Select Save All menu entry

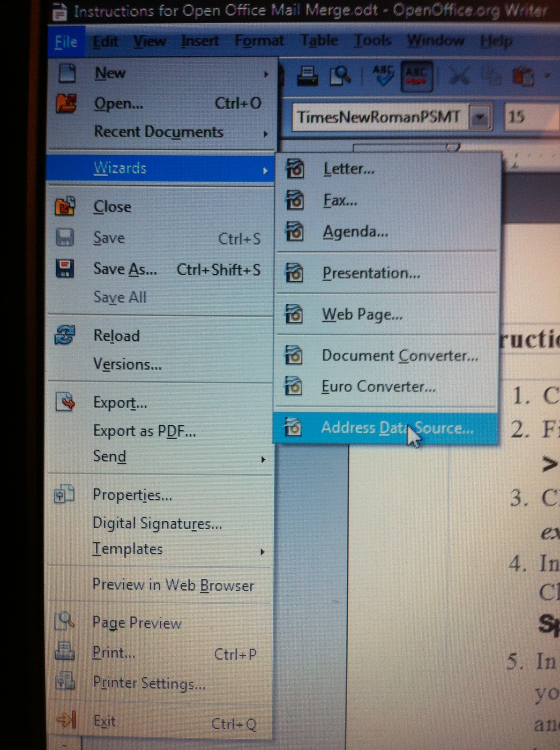click(120, 297)
